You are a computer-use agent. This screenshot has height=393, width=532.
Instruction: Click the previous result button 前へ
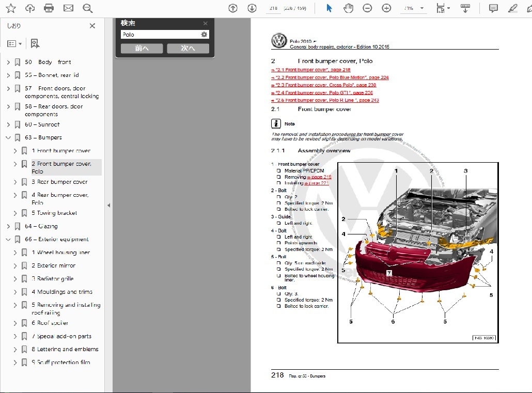[x=142, y=48]
